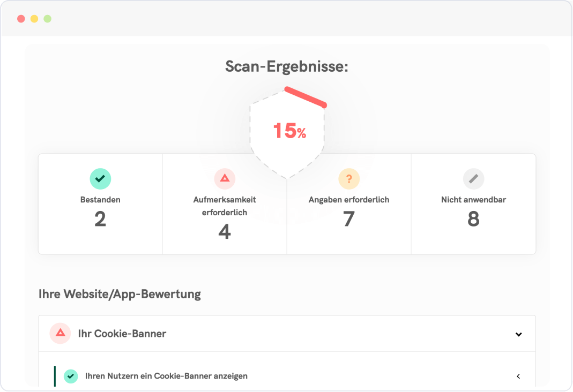Image resolution: width=573 pixels, height=392 pixels.
Task: Click the Ihre Website/App-Bewertung heading
Action: click(x=120, y=294)
